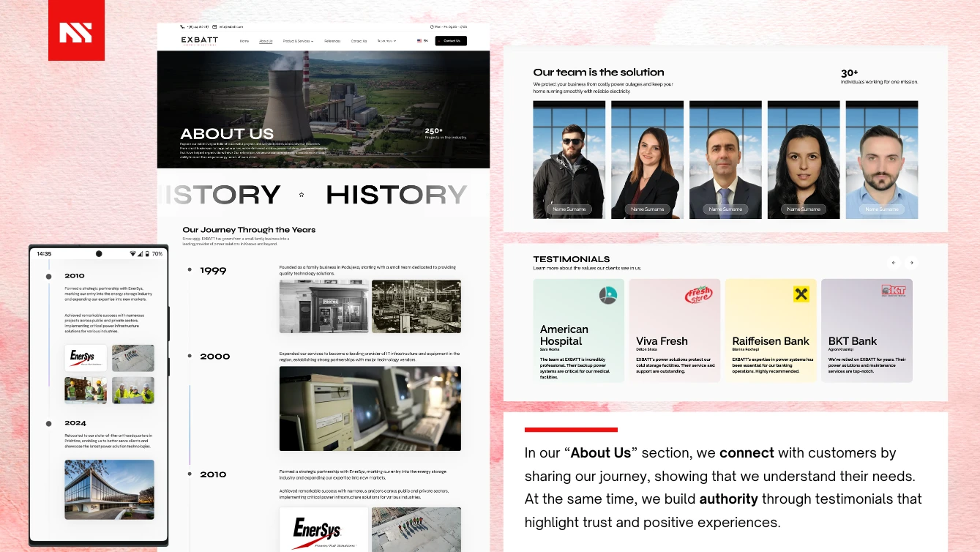Click the "30+" individuals counter
The image size is (980, 552).
(849, 73)
